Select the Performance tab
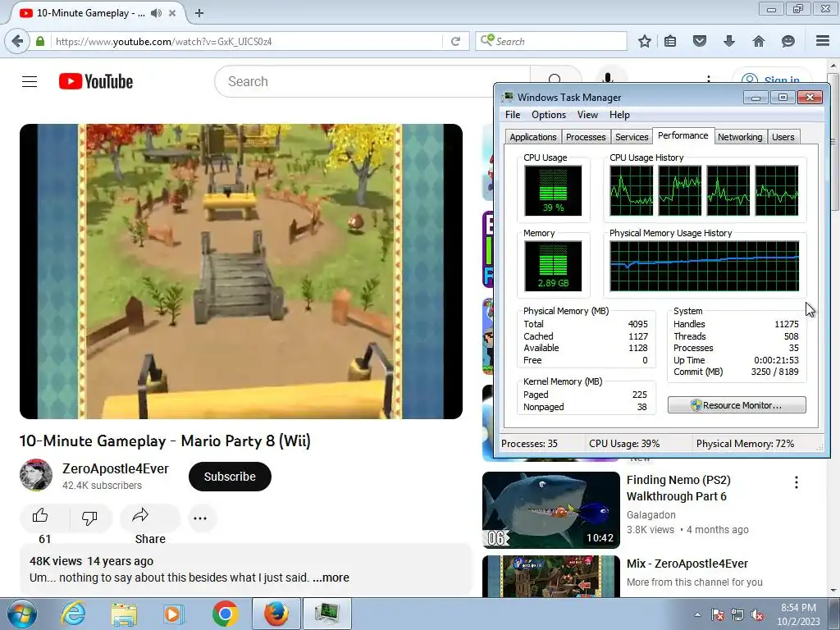 point(683,135)
